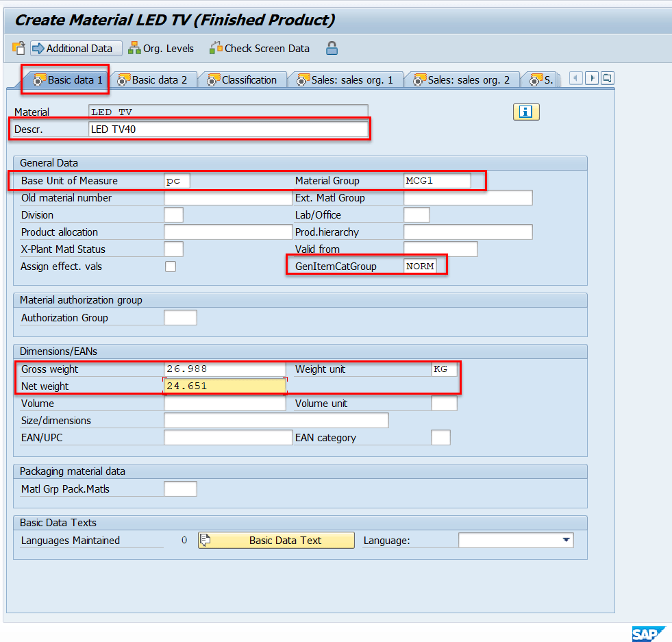Click the SAP logo

click(x=649, y=634)
